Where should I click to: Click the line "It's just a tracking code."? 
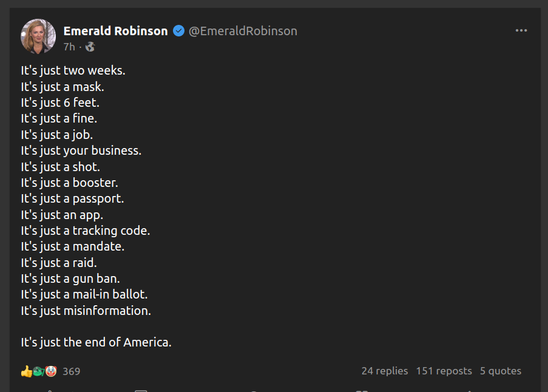(85, 231)
